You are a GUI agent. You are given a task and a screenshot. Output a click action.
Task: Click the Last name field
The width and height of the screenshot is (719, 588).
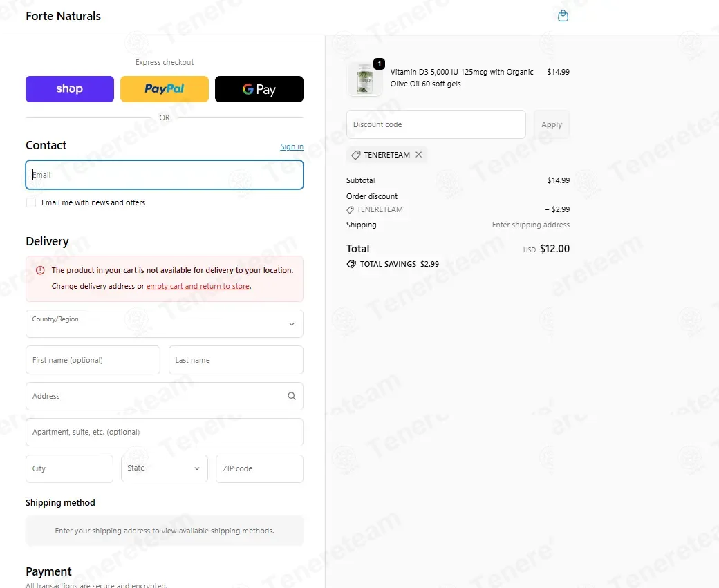click(x=236, y=360)
